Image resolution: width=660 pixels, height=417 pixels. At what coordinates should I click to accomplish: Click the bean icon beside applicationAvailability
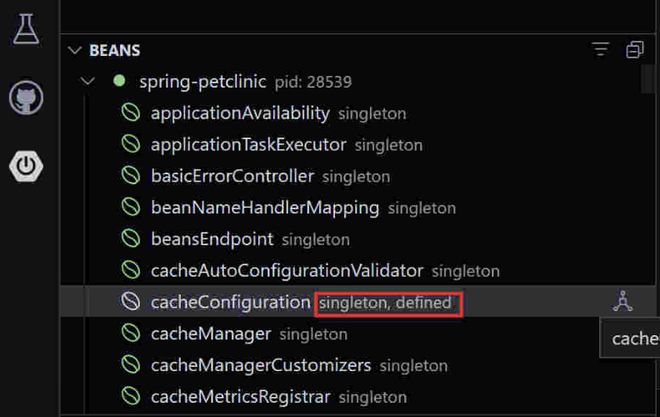point(130,113)
